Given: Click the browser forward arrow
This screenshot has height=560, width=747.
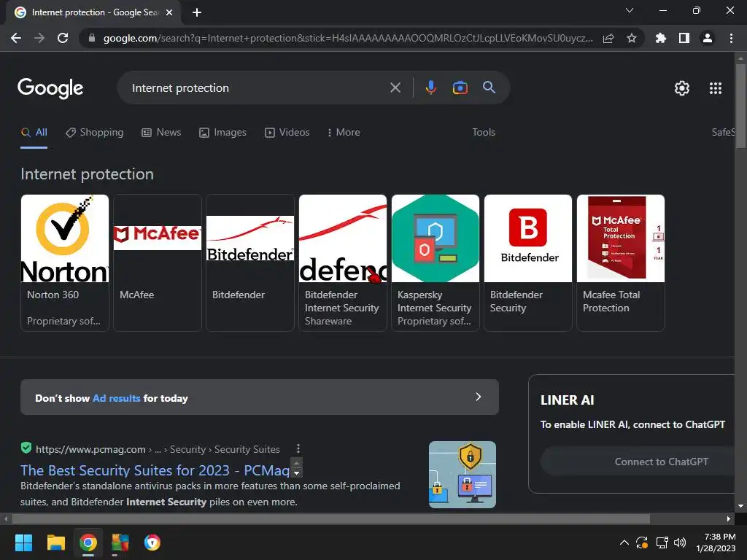Looking at the screenshot, I should pos(39,38).
